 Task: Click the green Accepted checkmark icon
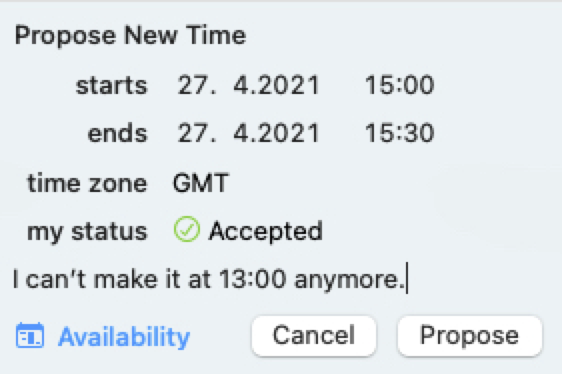[x=187, y=229]
